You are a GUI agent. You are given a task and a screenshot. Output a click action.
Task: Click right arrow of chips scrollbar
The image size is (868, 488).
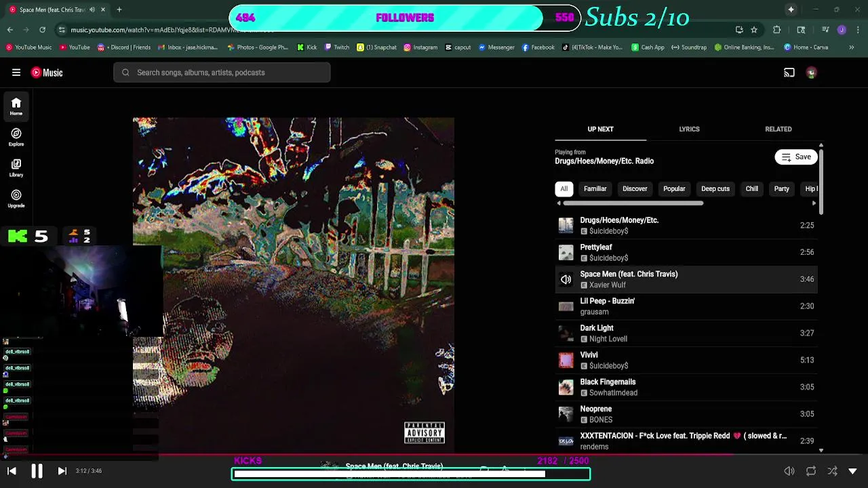point(814,203)
